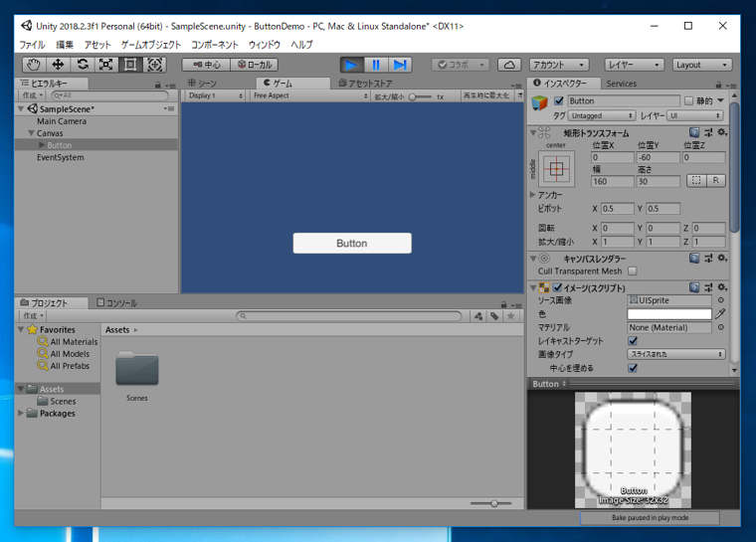The image size is (756, 542).
Task: Toggle Maximize On Play button
Action: point(486,95)
